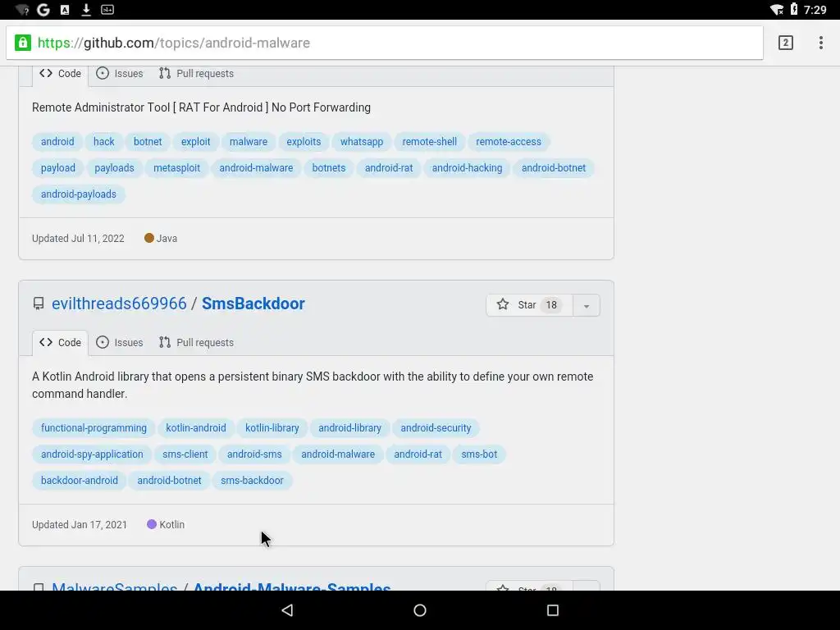Screen dimensions: 840x630
Task: Click the Kotlin language color dot
Action: pos(152,524)
